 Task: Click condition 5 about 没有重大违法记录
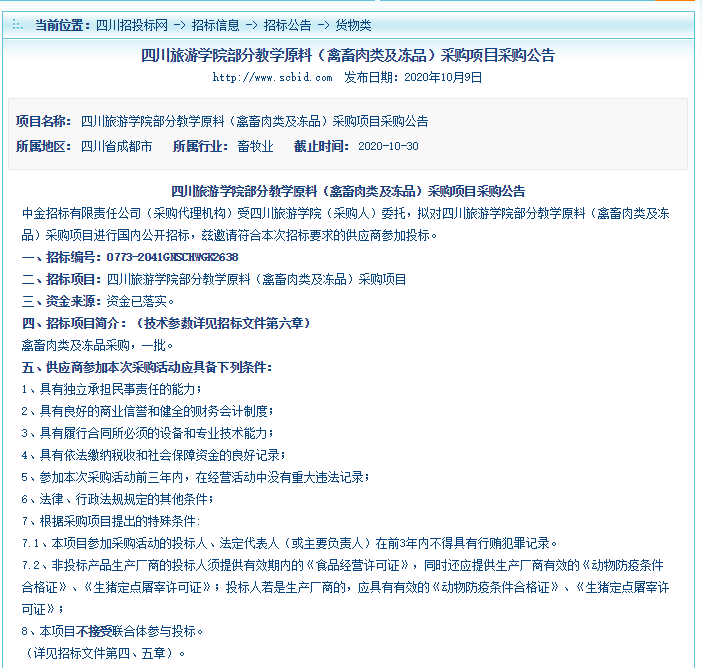tap(196, 477)
